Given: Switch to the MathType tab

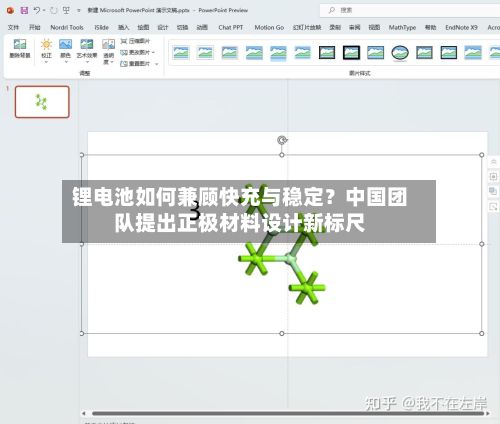Looking at the screenshot, I should point(402,27).
